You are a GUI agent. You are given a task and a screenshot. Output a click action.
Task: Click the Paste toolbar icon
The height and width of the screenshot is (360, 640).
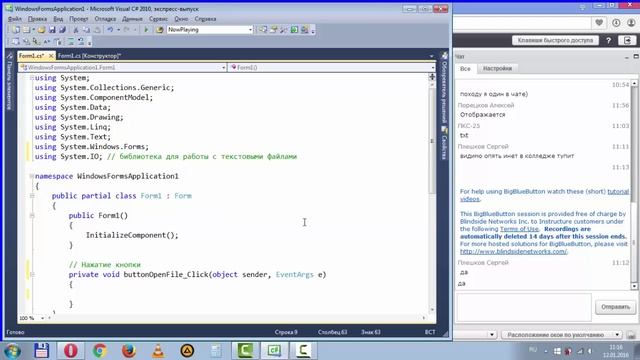[x=97, y=30]
